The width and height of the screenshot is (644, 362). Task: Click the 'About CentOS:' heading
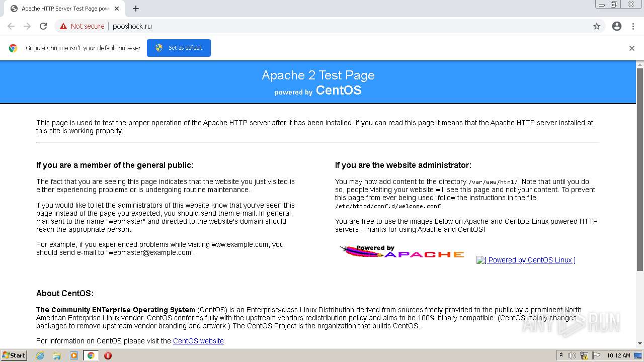point(65,293)
